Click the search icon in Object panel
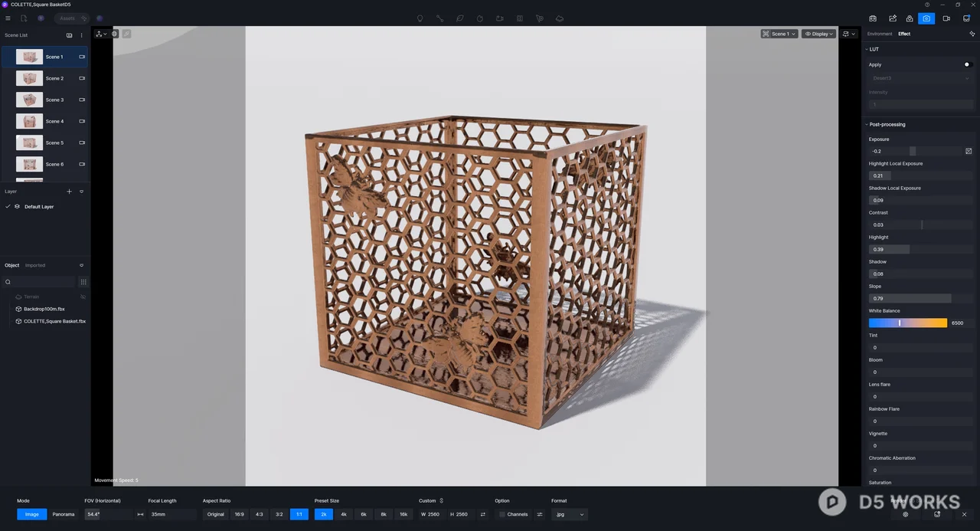Screen dimensions: 980x531 8,282
